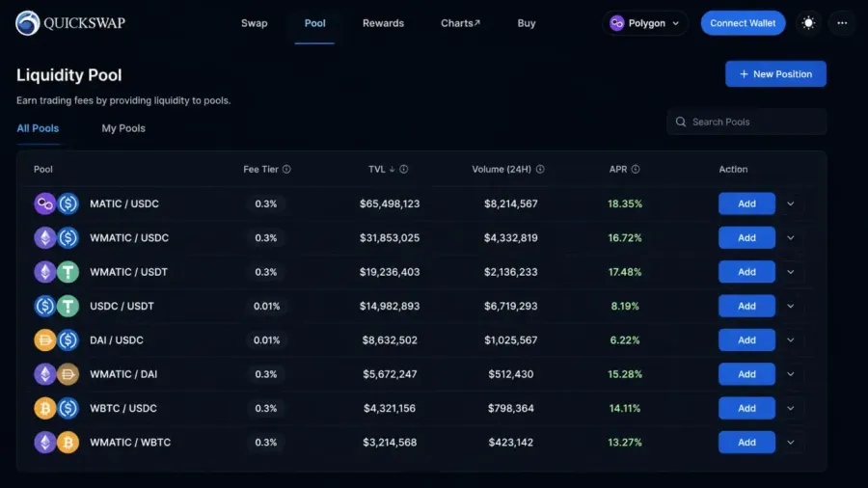Click the Fee Tier info icon
This screenshot has width=868, height=488.
(x=286, y=170)
